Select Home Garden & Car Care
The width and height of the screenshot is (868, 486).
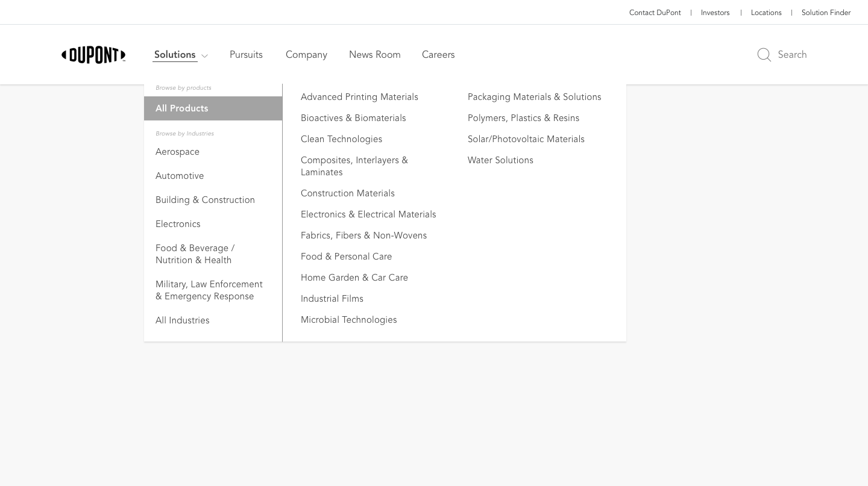[x=354, y=278]
